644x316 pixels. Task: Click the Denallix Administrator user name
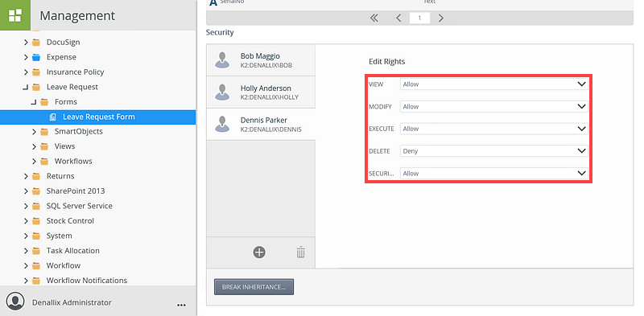click(x=72, y=302)
